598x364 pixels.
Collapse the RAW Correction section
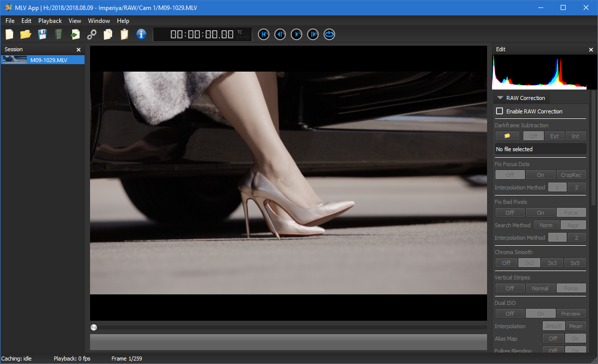pos(500,98)
